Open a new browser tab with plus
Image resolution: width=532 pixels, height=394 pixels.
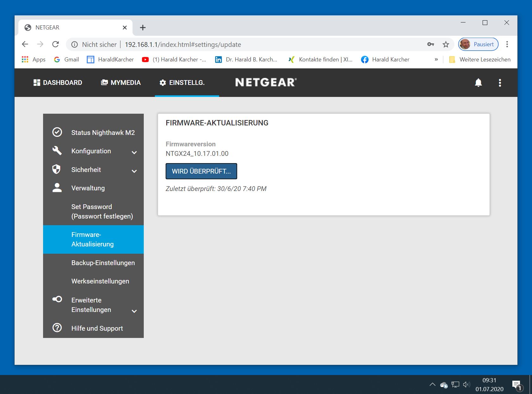[143, 28]
